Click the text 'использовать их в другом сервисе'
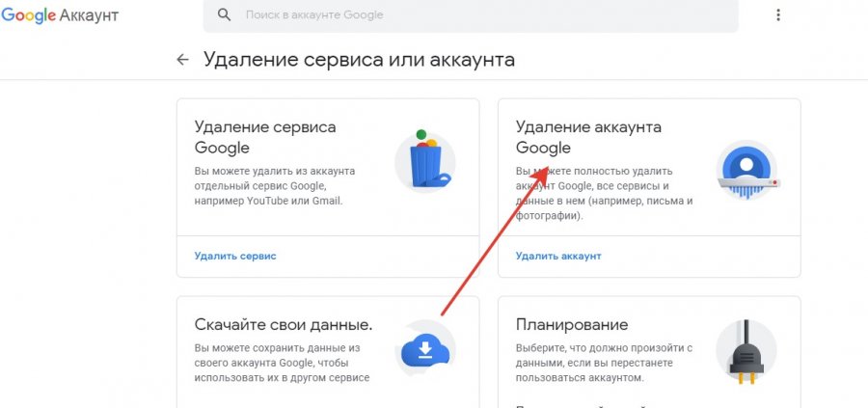The width and height of the screenshot is (868, 408). click(282, 378)
